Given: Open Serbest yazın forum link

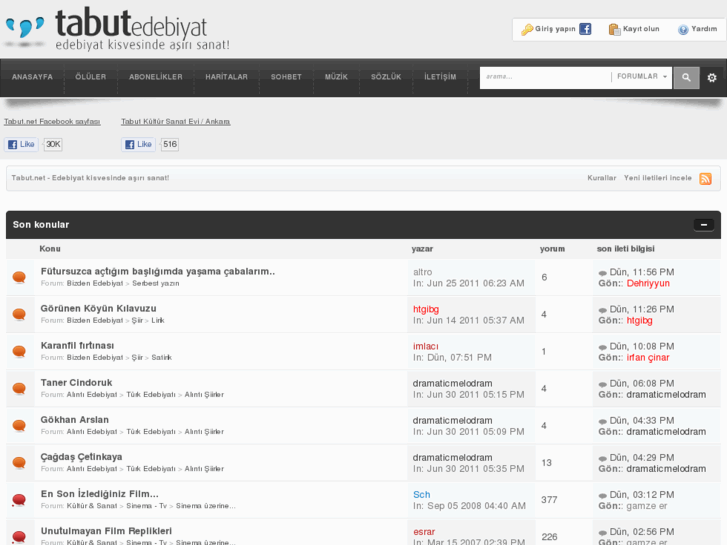Looking at the screenshot, I should [156, 283].
